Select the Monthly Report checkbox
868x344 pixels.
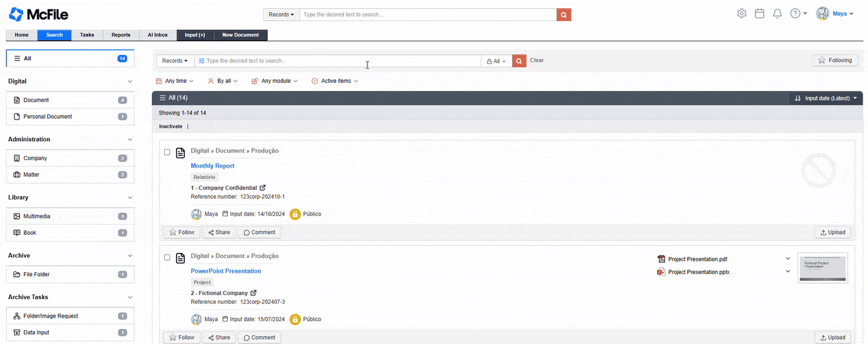click(167, 153)
